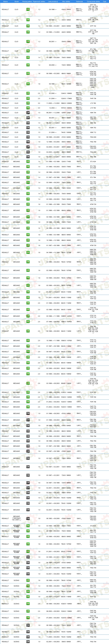This screenshot has width=109, height=644.
Task: Click diesel ON icon in Scenic F9Q 740 row
Action: point(28,637)
